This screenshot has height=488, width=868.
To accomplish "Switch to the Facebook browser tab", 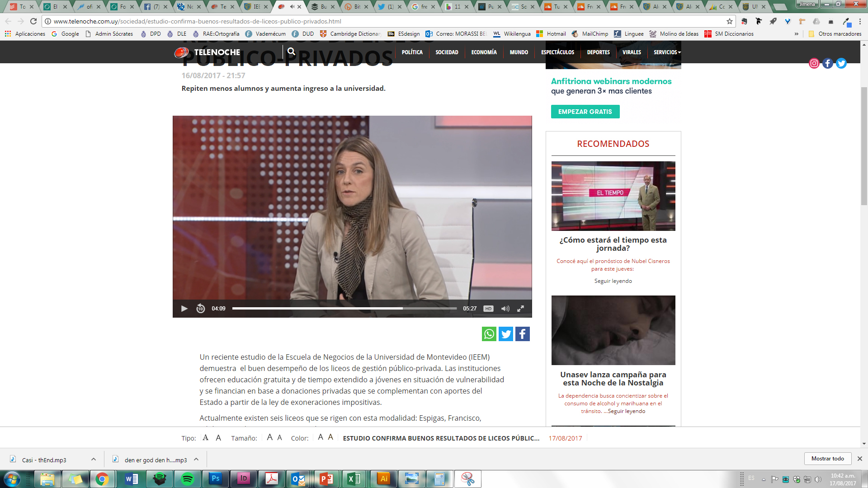I will click(156, 7).
